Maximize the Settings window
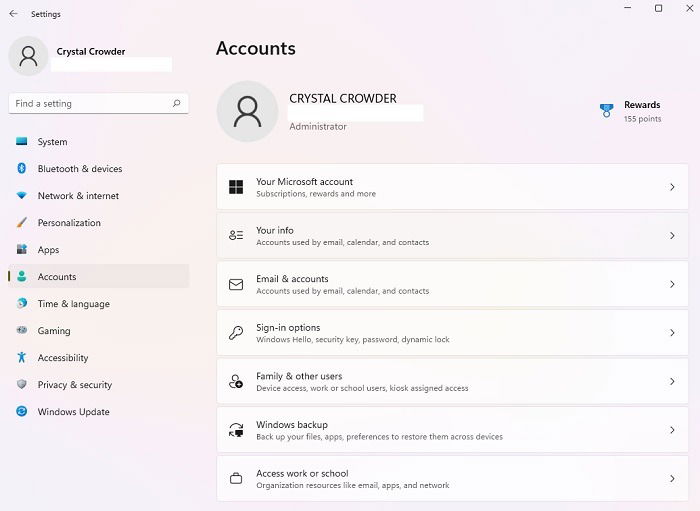This screenshot has height=511, width=700. click(x=658, y=8)
